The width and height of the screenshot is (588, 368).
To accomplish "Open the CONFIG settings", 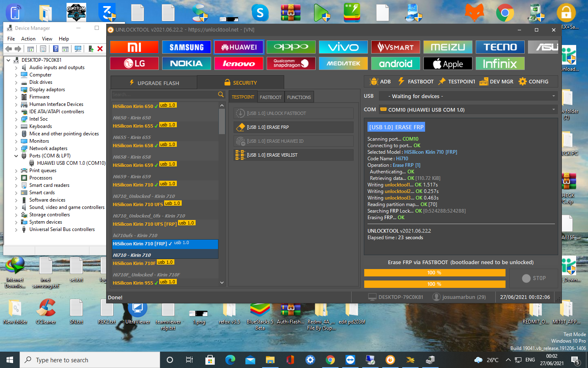I will click(534, 81).
